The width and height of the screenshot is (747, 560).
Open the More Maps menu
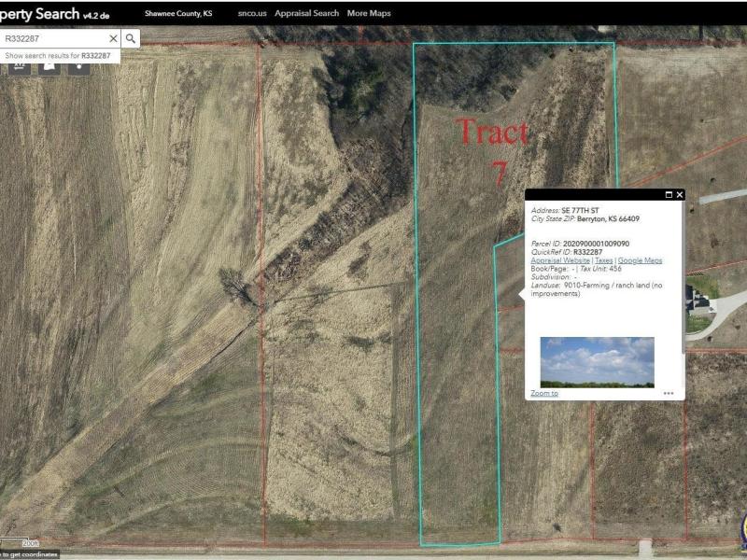click(369, 14)
